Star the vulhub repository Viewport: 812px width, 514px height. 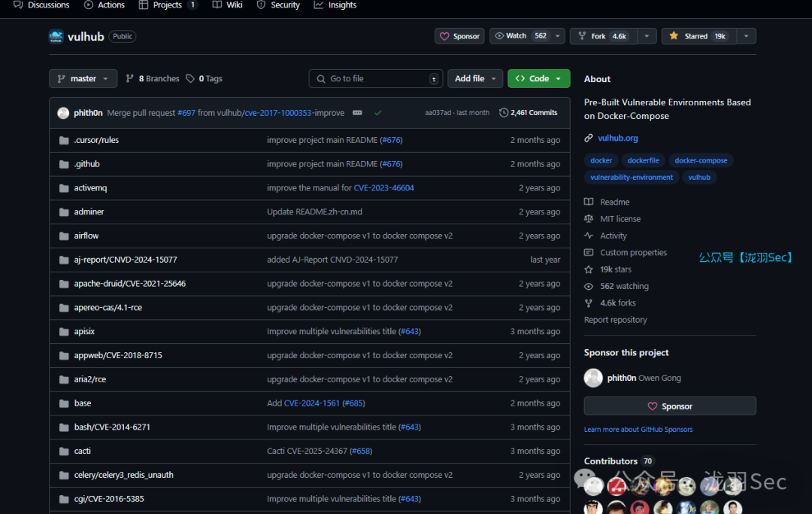[697, 35]
